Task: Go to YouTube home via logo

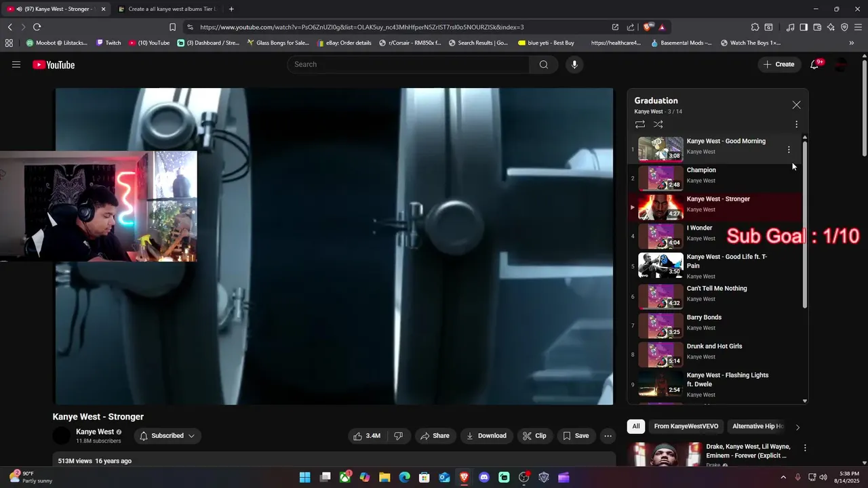Action: (54, 65)
